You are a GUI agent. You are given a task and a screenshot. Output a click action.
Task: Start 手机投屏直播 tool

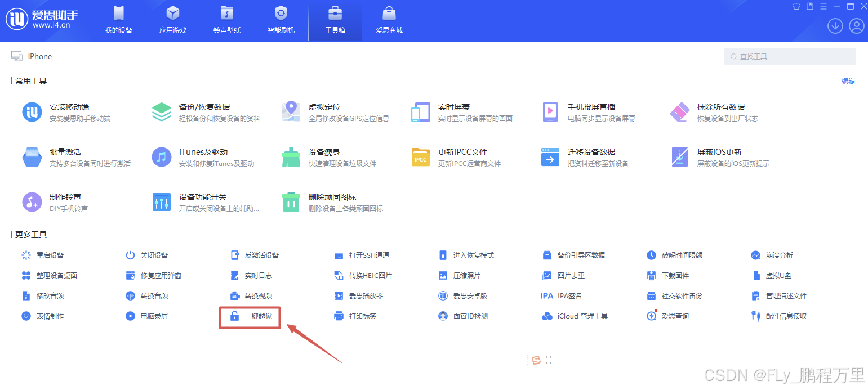pos(588,112)
